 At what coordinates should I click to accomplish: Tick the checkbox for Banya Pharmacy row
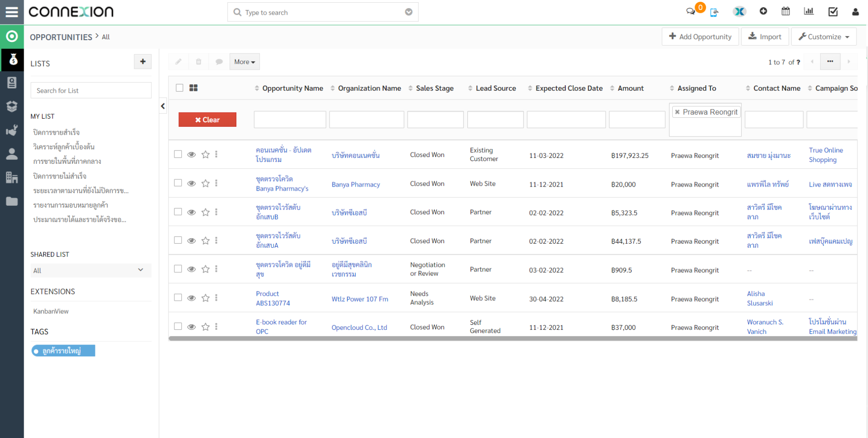click(178, 183)
